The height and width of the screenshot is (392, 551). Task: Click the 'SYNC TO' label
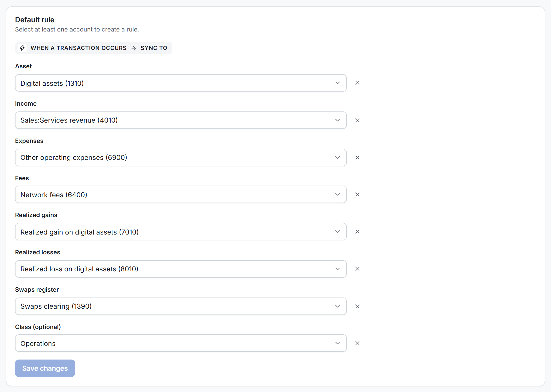(x=154, y=48)
